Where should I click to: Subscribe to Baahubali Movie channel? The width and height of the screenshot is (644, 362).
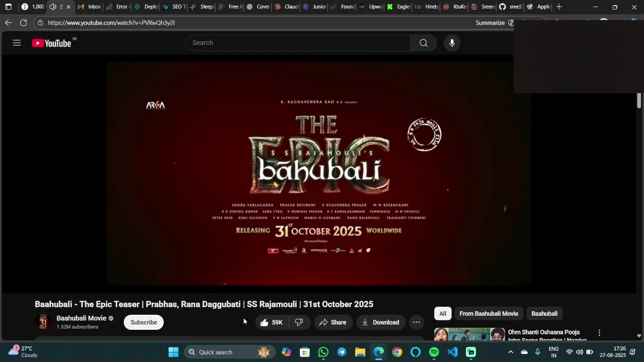[x=143, y=322]
